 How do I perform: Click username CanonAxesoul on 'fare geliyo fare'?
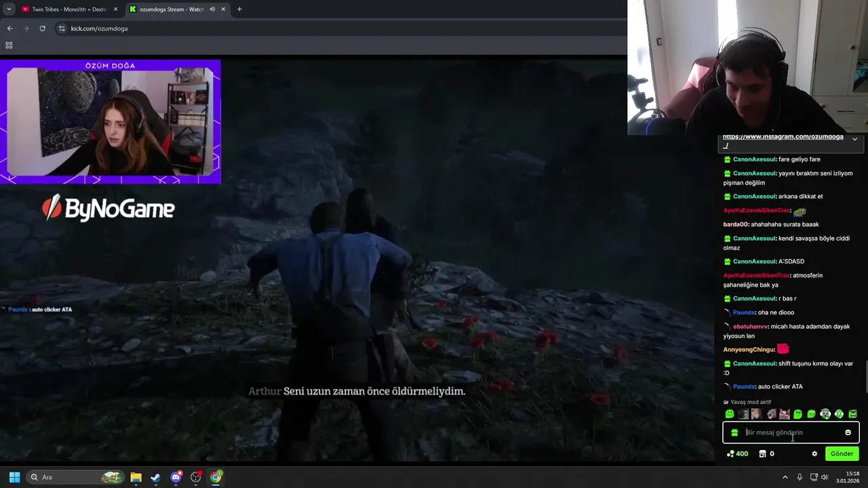754,159
